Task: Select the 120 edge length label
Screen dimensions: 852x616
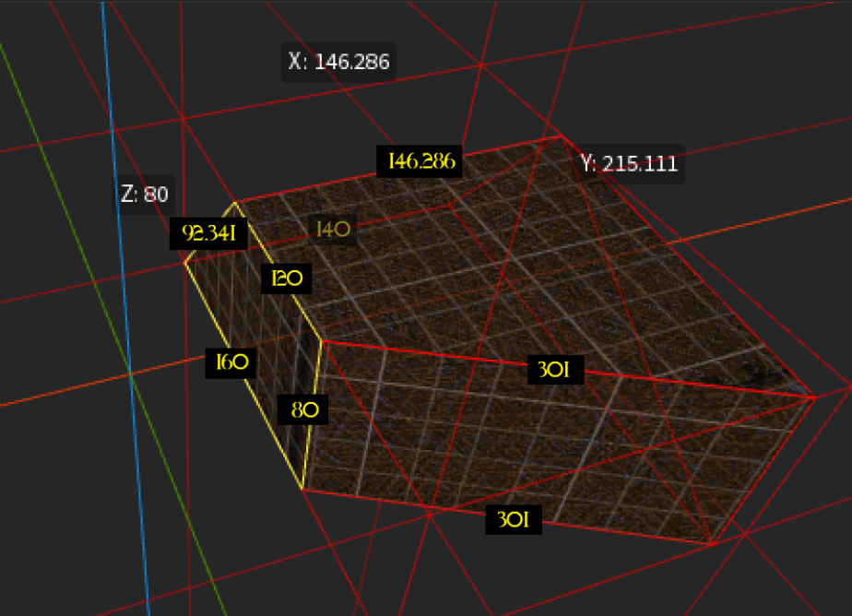Action: 287,278
